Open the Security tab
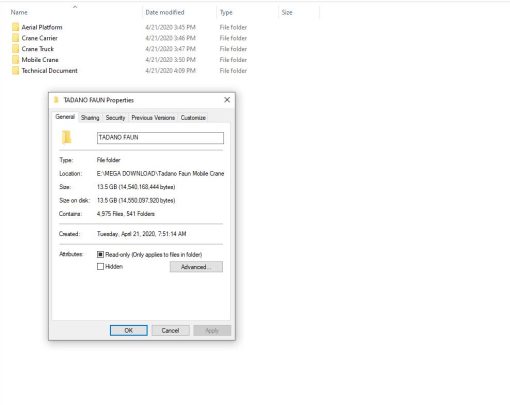The width and height of the screenshot is (510, 405). (115, 118)
